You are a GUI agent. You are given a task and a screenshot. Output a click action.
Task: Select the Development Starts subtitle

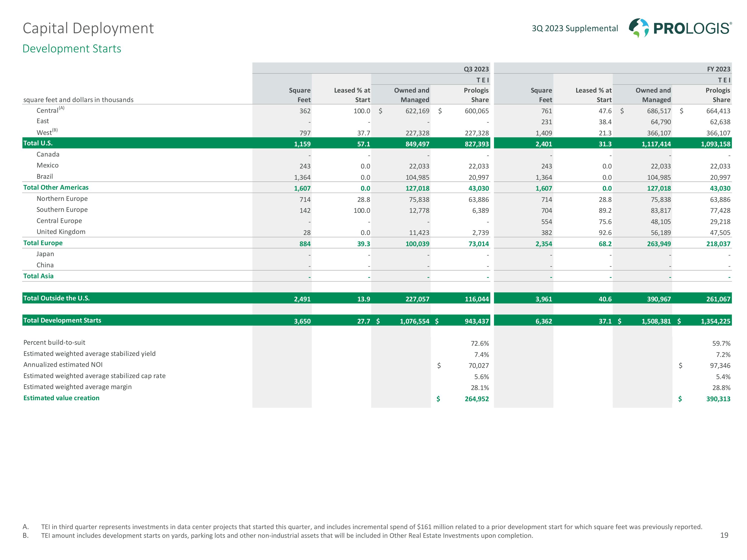pyautogui.click(x=72, y=49)
